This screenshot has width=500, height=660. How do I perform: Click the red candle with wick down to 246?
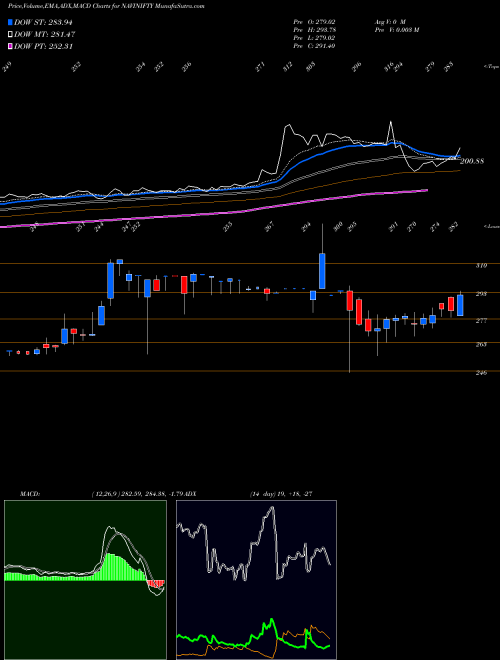(350, 301)
